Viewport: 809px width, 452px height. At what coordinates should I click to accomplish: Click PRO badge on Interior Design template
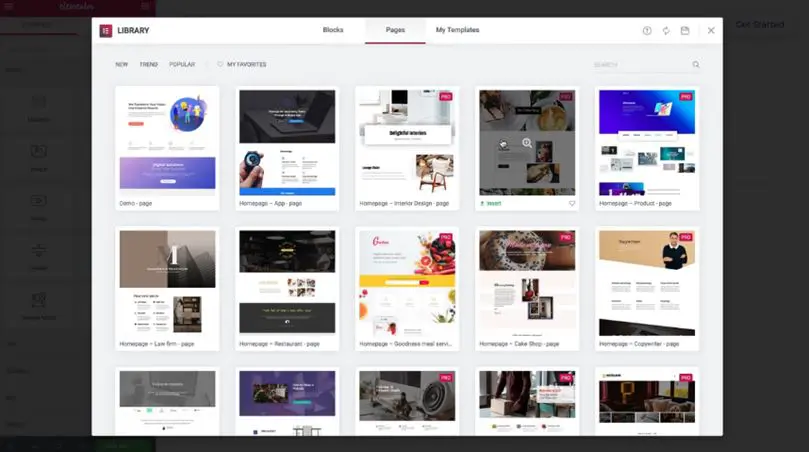pos(446,96)
